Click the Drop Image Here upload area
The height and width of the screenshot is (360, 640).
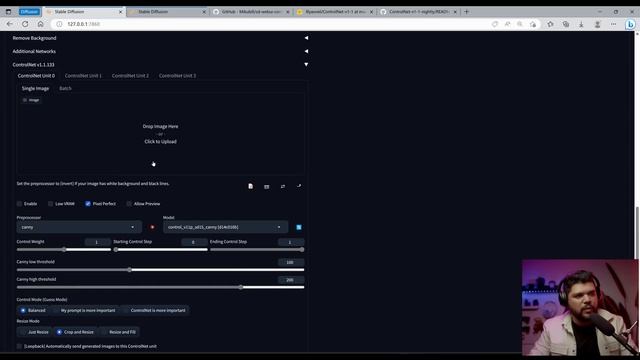tap(160, 134)
